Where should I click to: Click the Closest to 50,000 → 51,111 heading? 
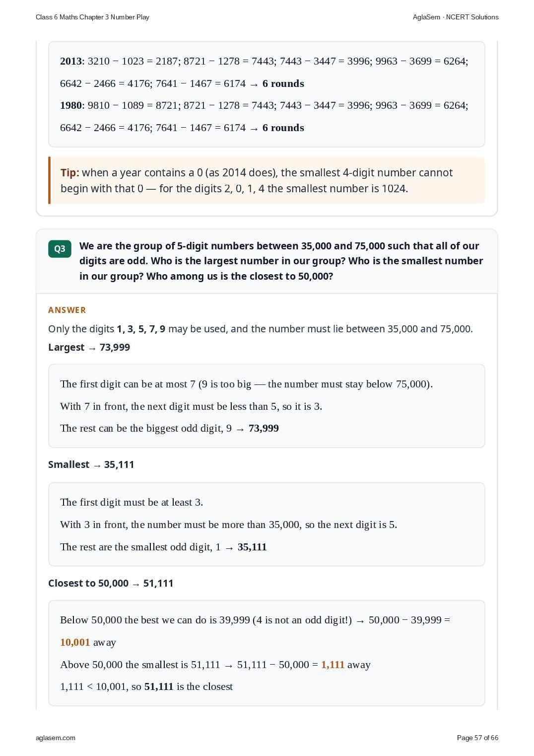[x=111, y=583]
